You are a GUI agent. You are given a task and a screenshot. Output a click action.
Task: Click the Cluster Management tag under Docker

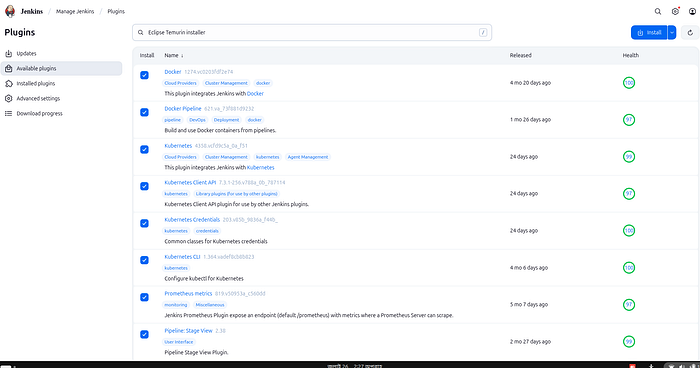point(226,83)
